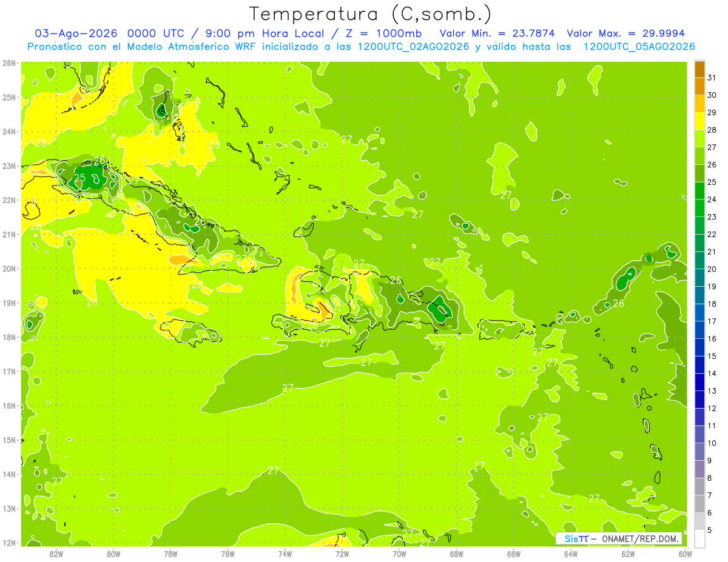Screen dimensions: 728x562
Task: Click the '15N' latitude axis label
Action: pyautogui.click(x=9, y=440)
